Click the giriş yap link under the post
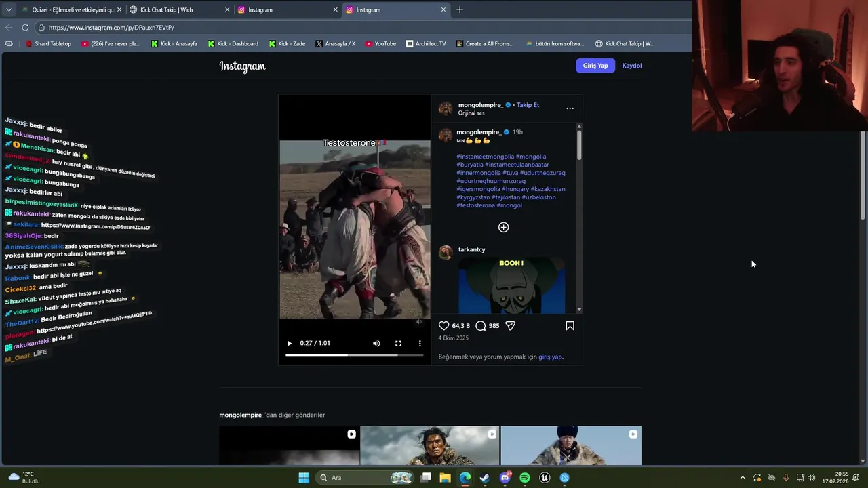The width and height of the screenshot is (868, 488). (550, 357)
